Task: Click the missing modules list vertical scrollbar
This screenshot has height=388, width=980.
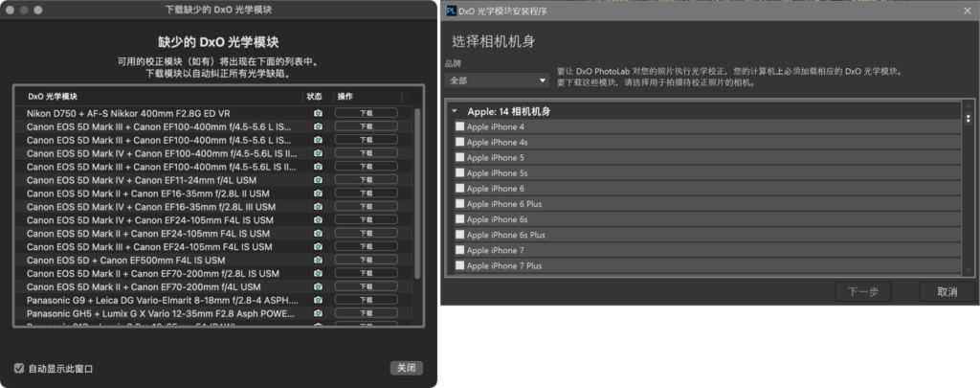Action: [417, 194]
